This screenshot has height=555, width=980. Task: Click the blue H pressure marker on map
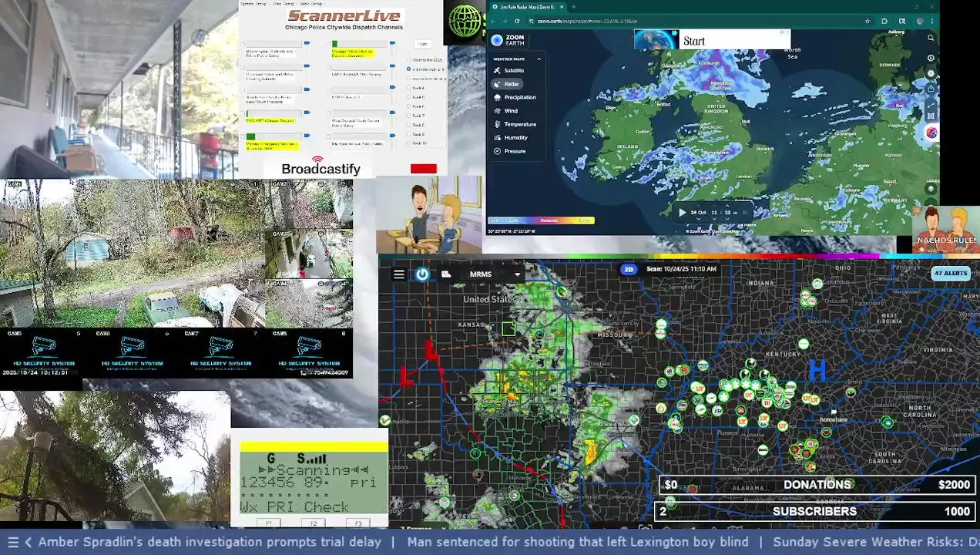tap(817, 371)
